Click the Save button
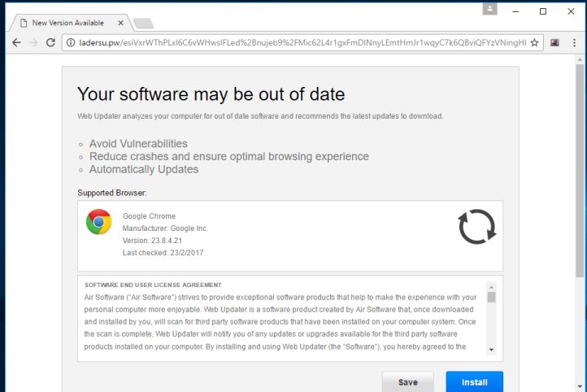Viewport: 587px width, 392px height. [408, 382]
